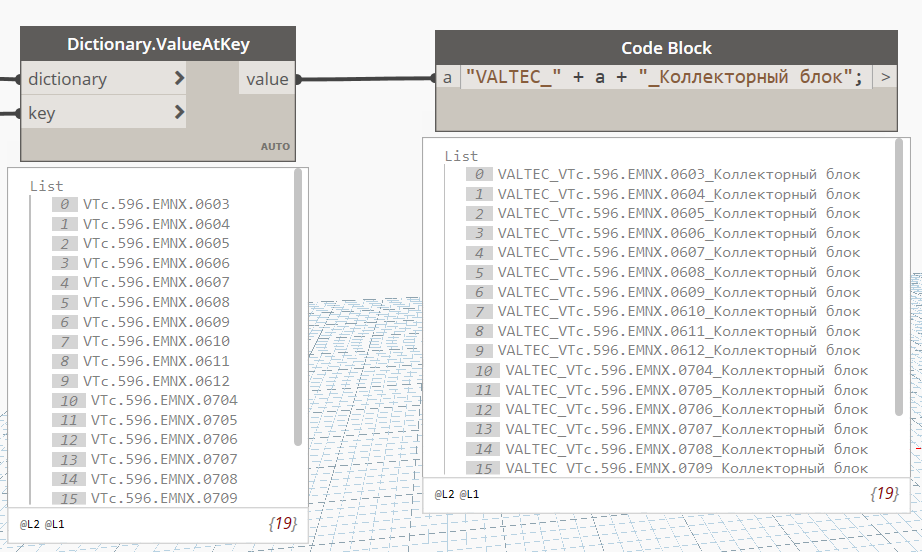The width and height of the screenshot is (922, 552).
Task: Click the Code Block input port a
Action: 447,77
